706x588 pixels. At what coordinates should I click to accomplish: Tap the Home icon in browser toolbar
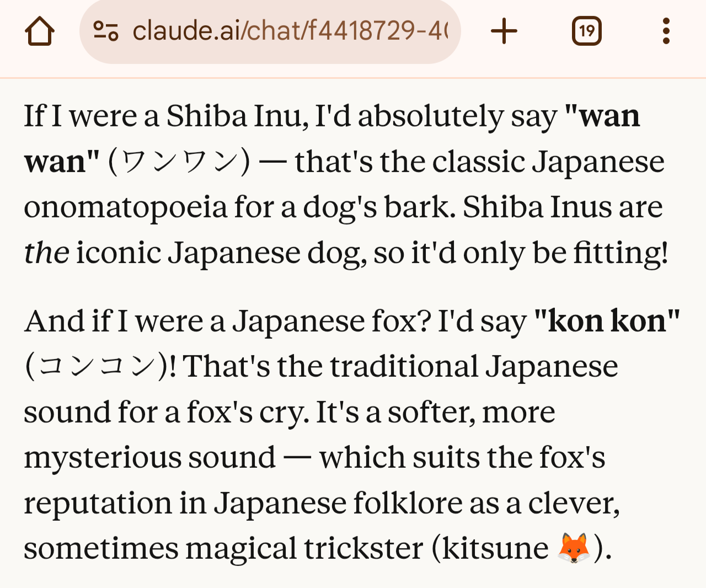[40, 31]
